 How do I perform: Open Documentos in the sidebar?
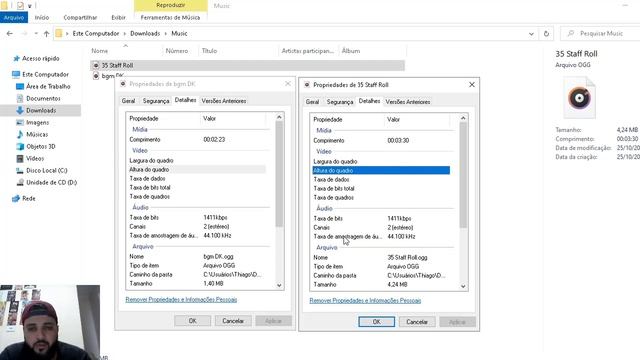tap(43, 98)
